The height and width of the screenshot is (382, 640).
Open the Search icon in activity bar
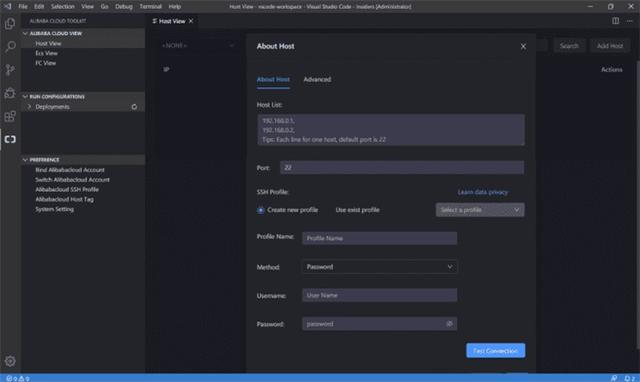[x=10, y=47]
